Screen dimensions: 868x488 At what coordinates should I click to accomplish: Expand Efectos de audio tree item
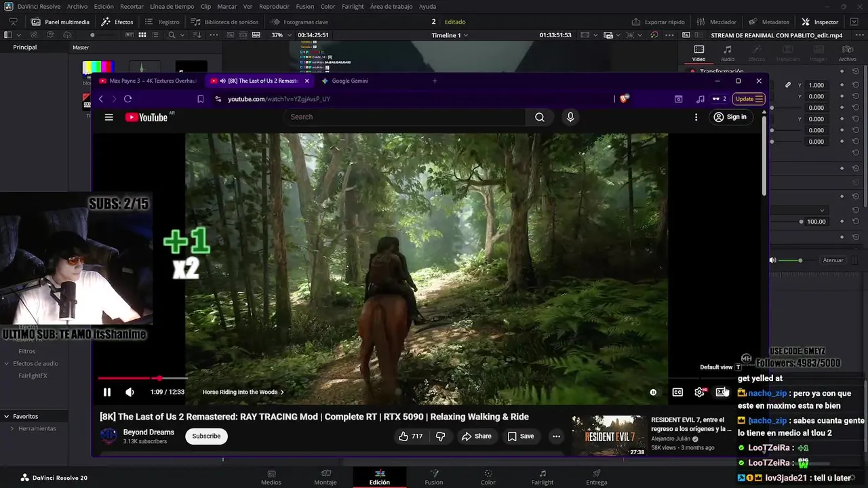7,363
